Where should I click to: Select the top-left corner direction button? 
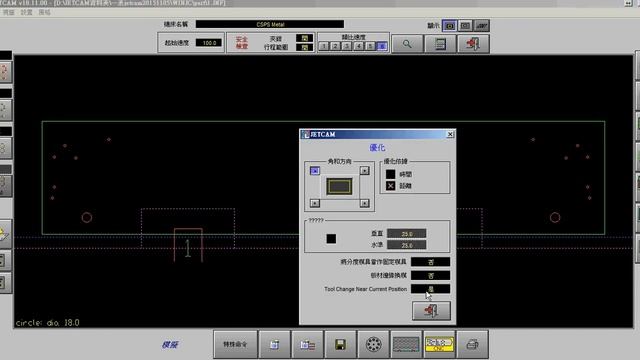coord(315,171)
